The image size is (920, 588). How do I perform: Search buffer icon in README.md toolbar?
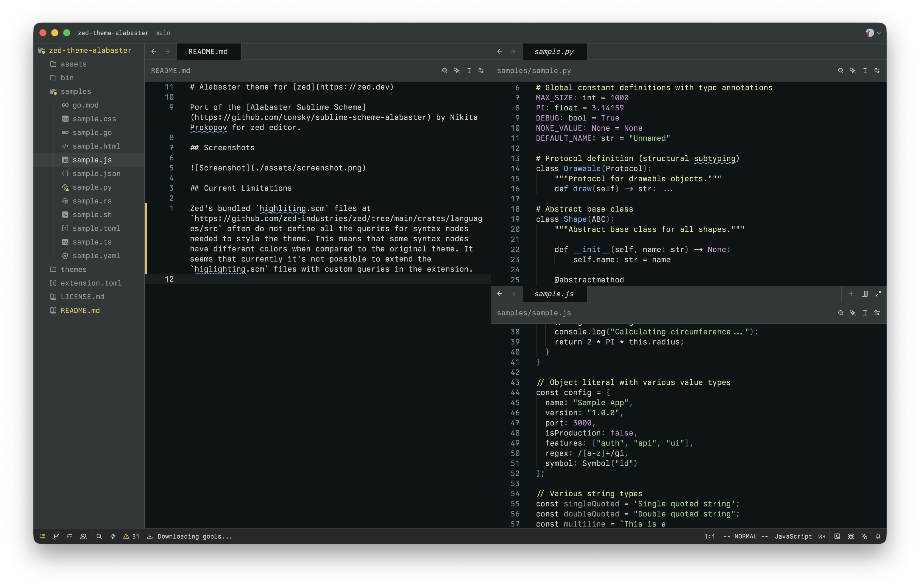click(445, 71)
